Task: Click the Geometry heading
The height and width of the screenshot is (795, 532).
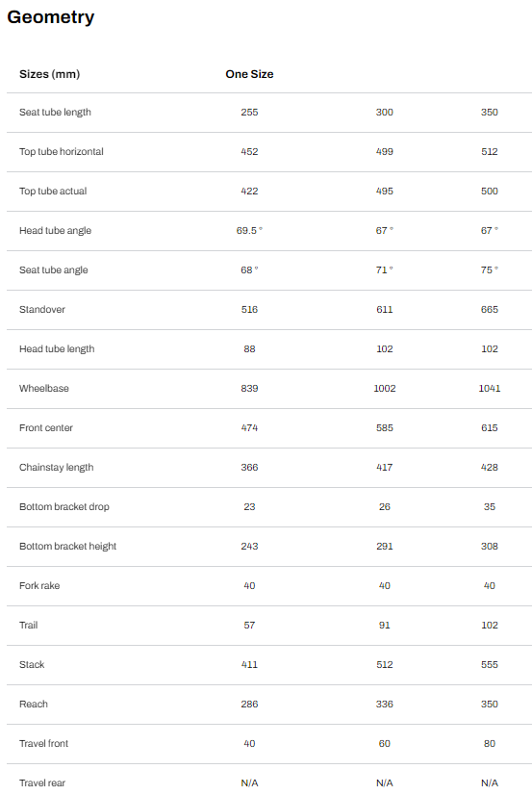Action: coord(51,17)
